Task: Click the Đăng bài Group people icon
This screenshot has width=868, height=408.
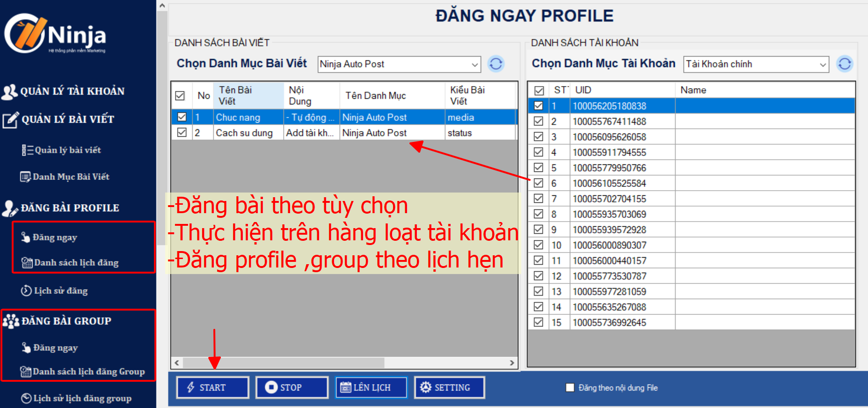Action: 11,321
